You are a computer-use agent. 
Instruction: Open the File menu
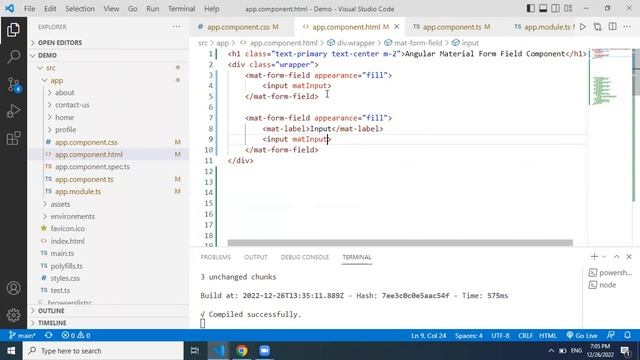(29, 9)
